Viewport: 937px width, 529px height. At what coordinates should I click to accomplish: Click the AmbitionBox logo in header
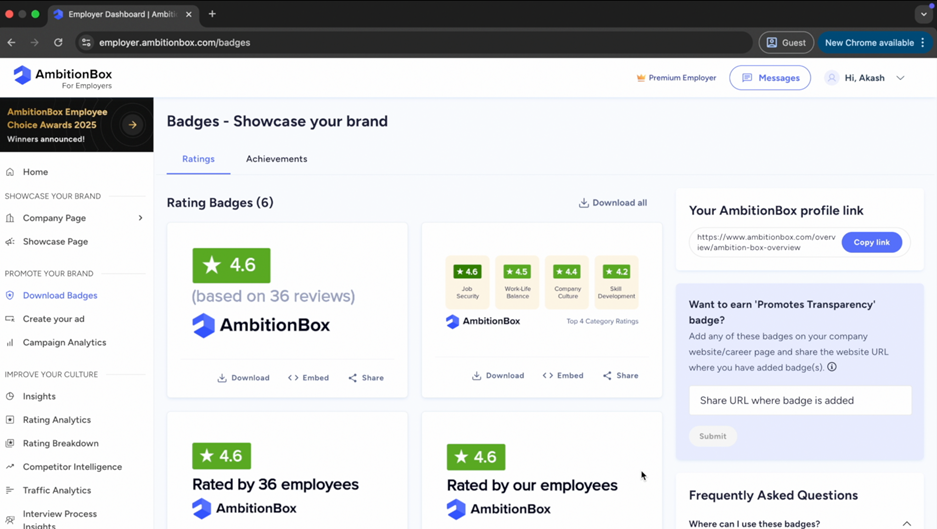click(62, 77)
